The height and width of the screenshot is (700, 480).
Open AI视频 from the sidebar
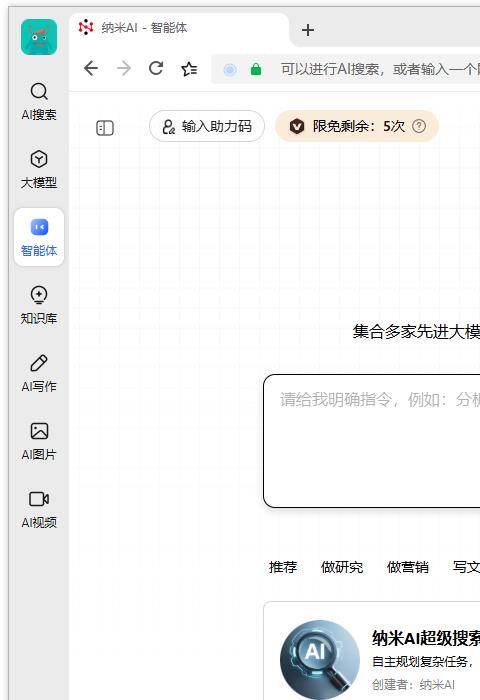coord(39,508)
